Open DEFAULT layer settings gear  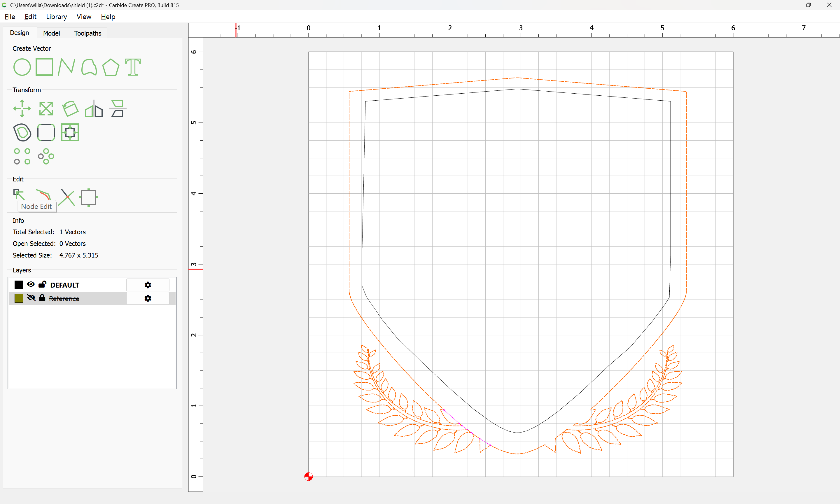pyautogui.click(x=148, y=285)
